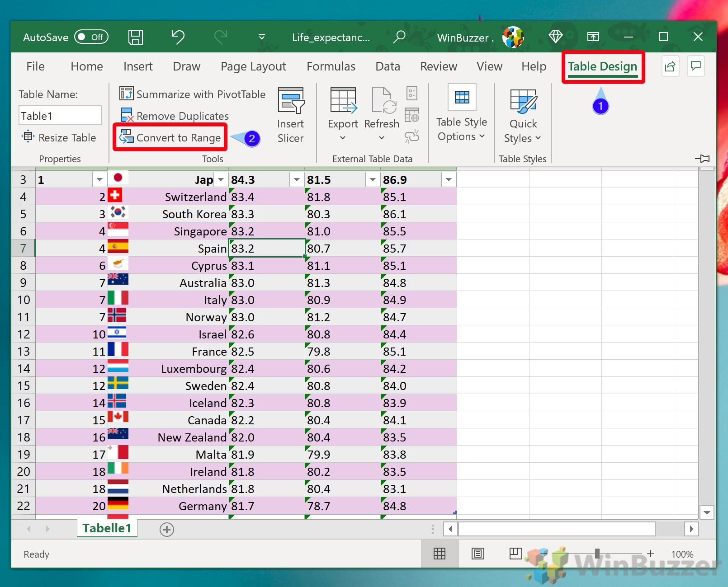728x587 pixels.
Task: Open the Quick Access Toolbar dropdown
Action: pos(261,37)
